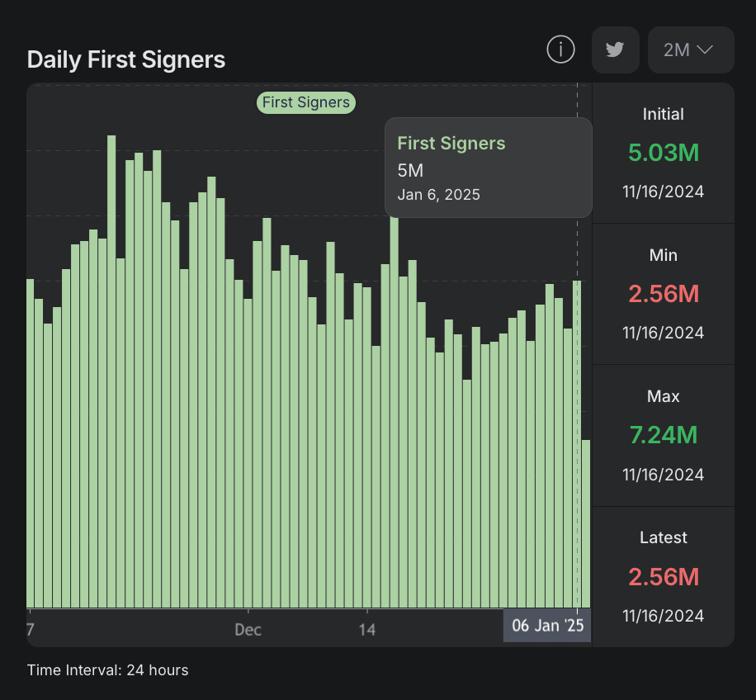Click the 14 tick label on x-axis

[x=366, y=630]
